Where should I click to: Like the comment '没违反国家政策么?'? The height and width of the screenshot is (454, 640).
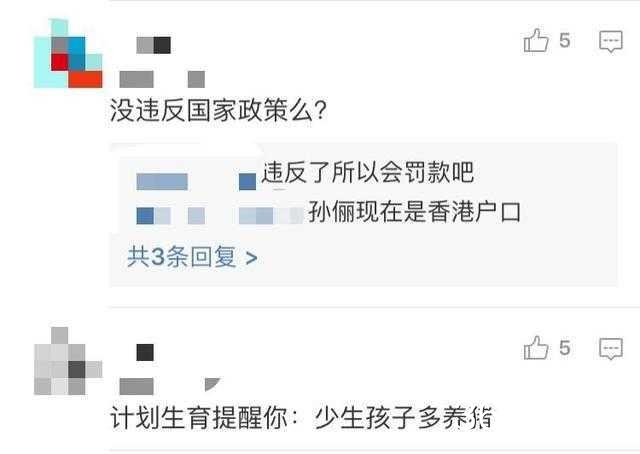coord(536,40)
